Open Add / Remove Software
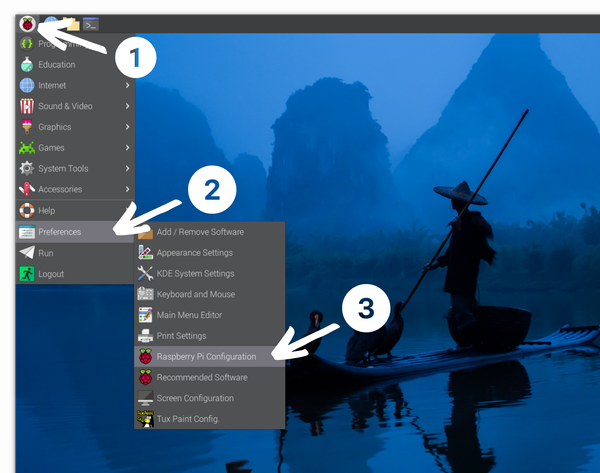 coord(200,232)
